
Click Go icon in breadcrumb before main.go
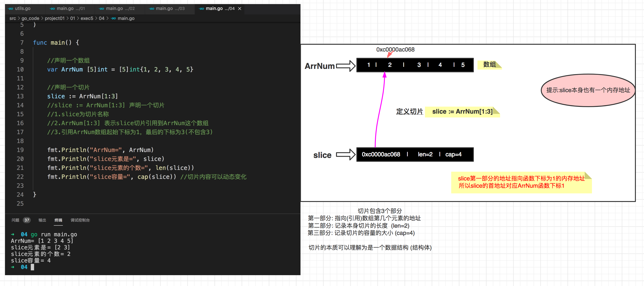(114, 18)
